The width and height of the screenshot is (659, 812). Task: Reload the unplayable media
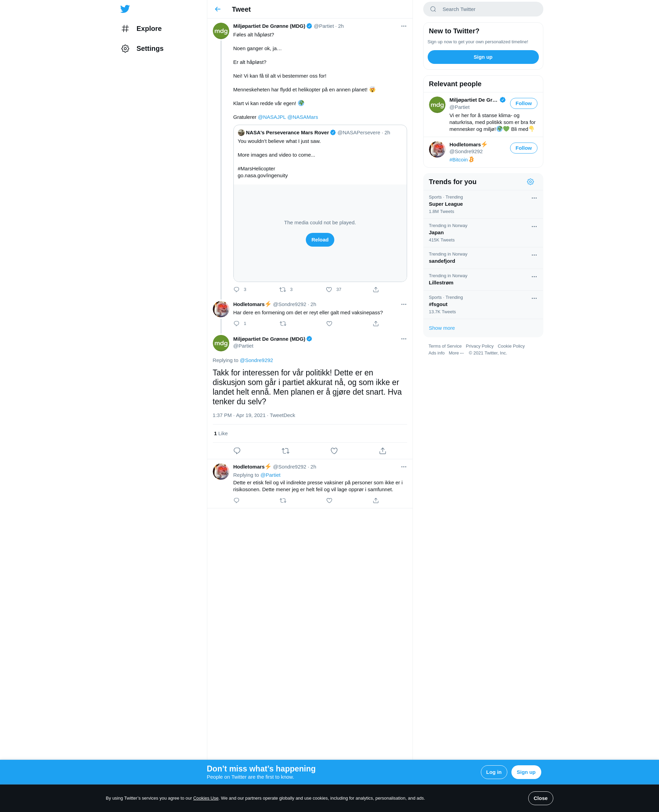click(320, 240)
